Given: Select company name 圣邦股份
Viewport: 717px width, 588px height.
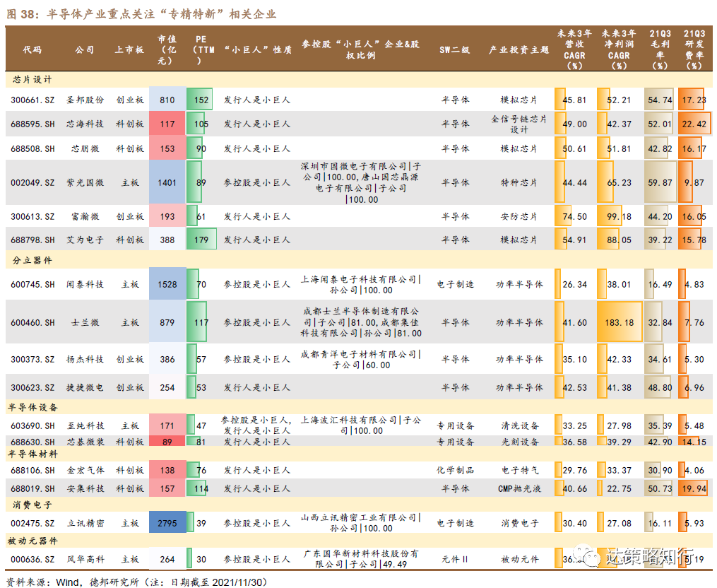Looking at the screenshot, I should coord(85,100).
